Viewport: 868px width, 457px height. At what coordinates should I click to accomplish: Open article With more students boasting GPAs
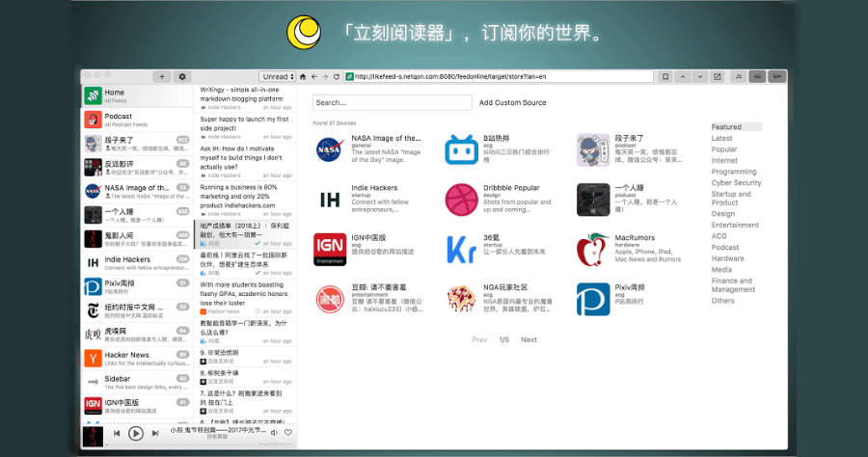[x=246, y=298]
